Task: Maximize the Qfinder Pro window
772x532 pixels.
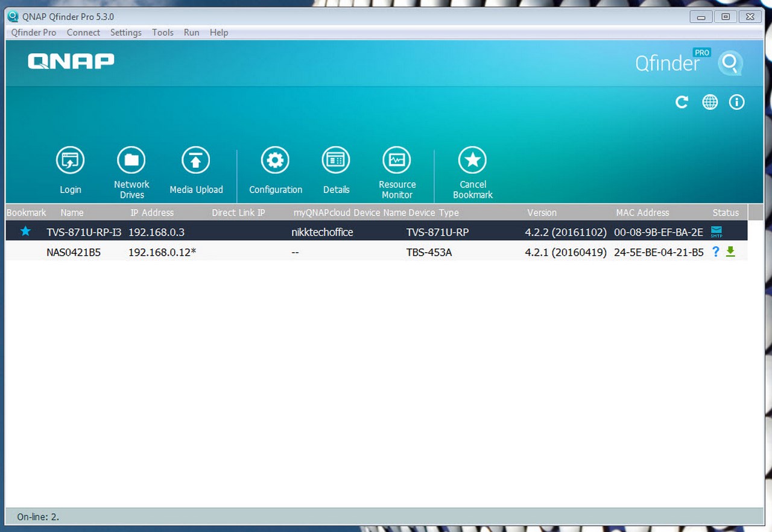Action: pyautogui.click(x=726, y=16)
